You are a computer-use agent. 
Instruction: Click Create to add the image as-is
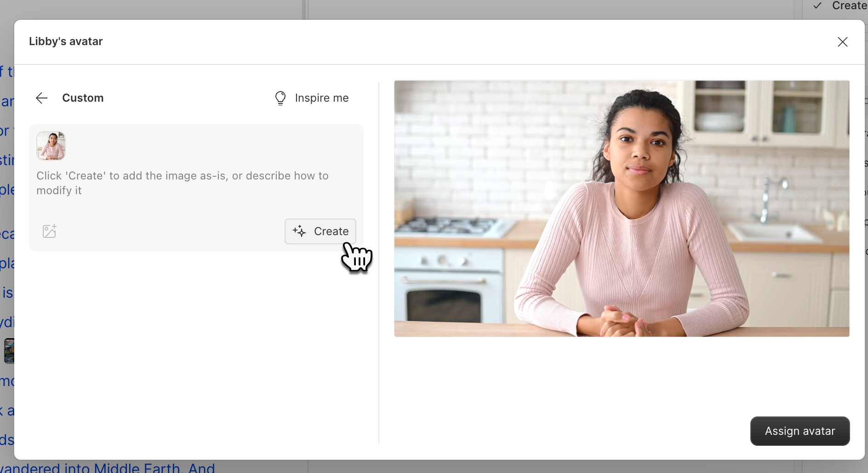[x=320, y=231]
